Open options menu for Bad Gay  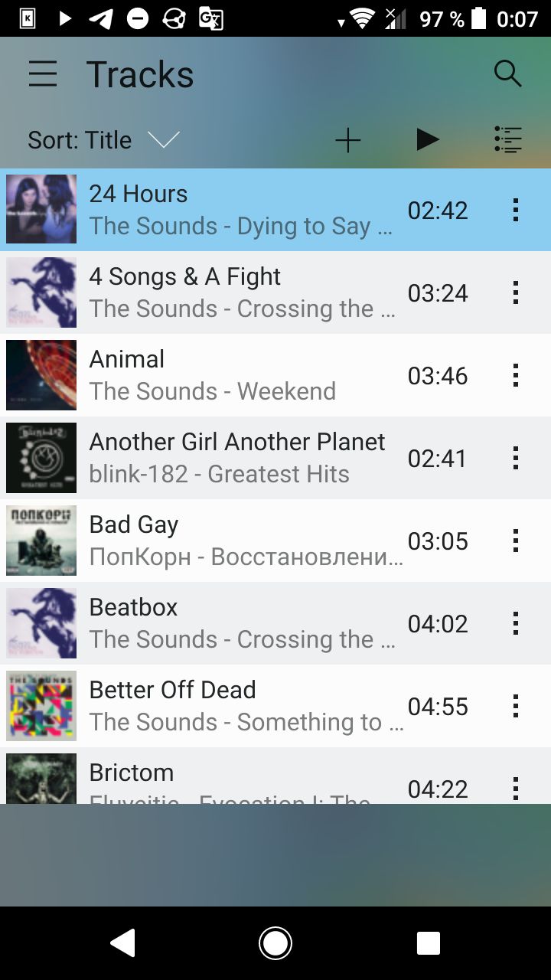point(516,541)
